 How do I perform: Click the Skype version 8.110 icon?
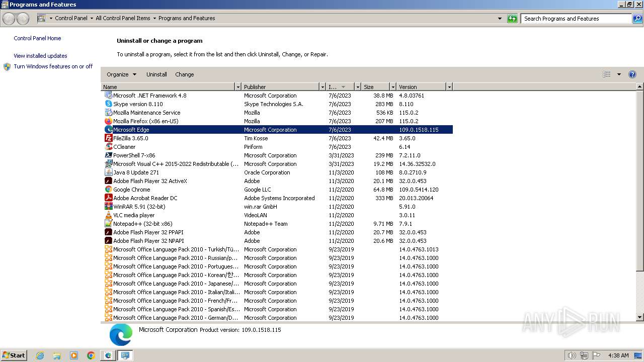coord(108,104)
